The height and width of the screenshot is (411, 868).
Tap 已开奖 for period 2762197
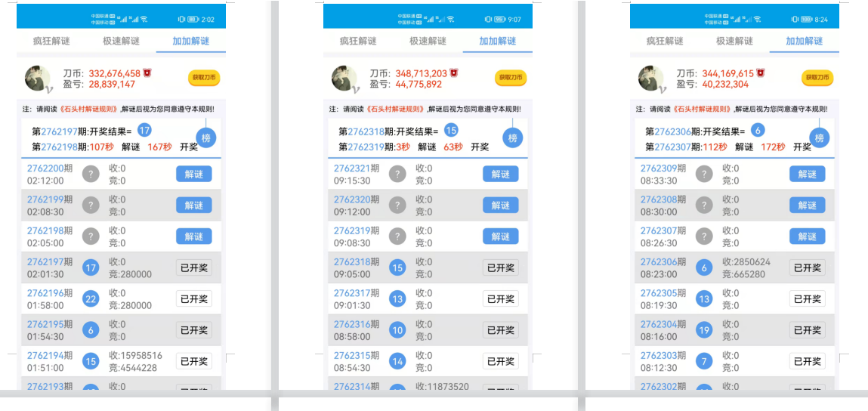(194, 268)
